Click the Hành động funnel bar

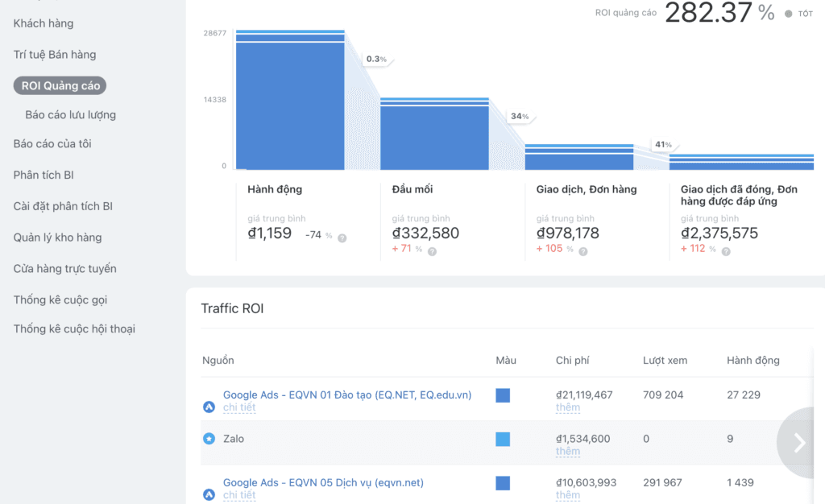click(290, 105)
